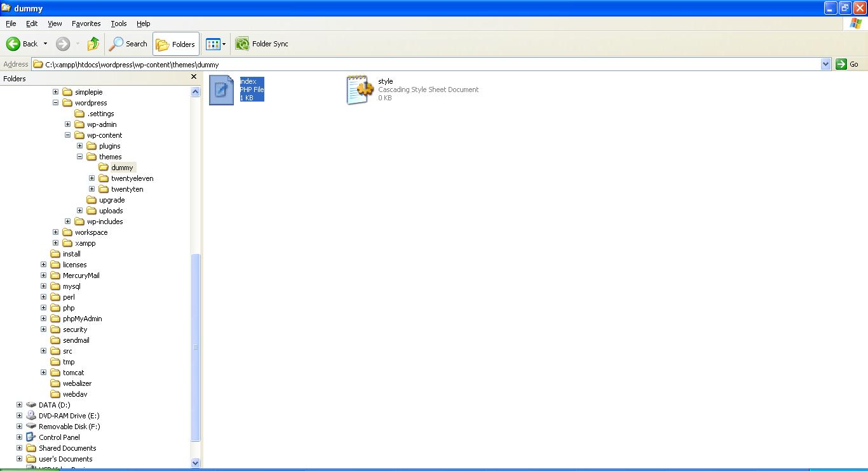Image resolution: width=868 pixels, height=471 pixels.
Task: Expand the plugins tree node
Action: (79, 146)
